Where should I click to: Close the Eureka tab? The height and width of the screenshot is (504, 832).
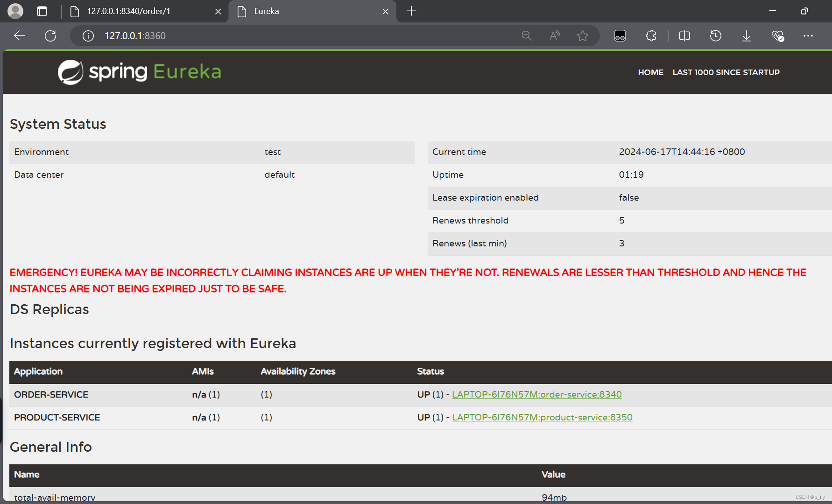pos(386,12)
